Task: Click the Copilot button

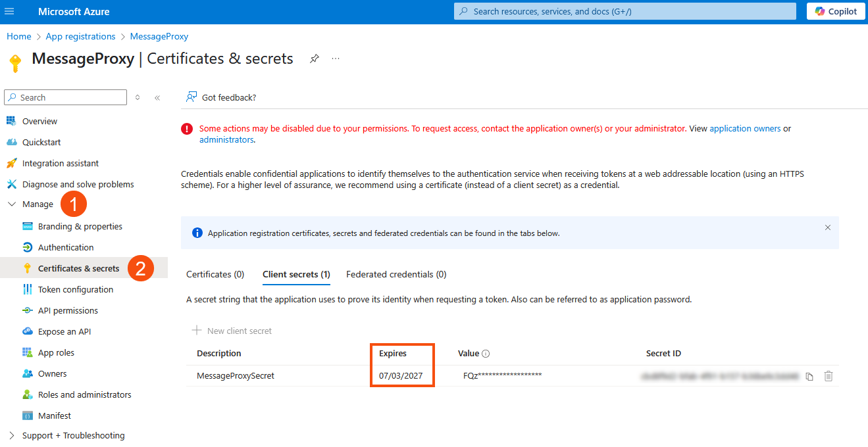Action: click(836, 11)
